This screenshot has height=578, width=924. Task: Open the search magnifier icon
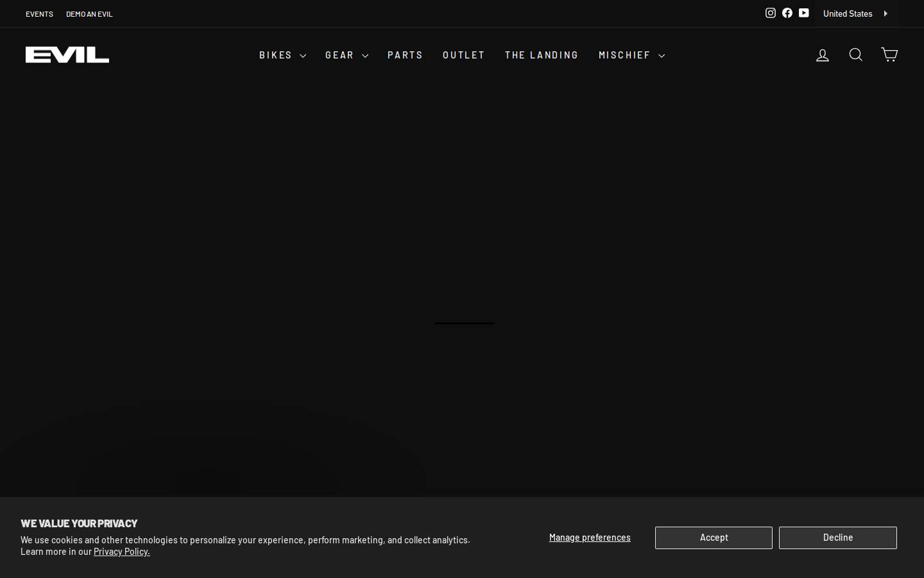[856, 55]
